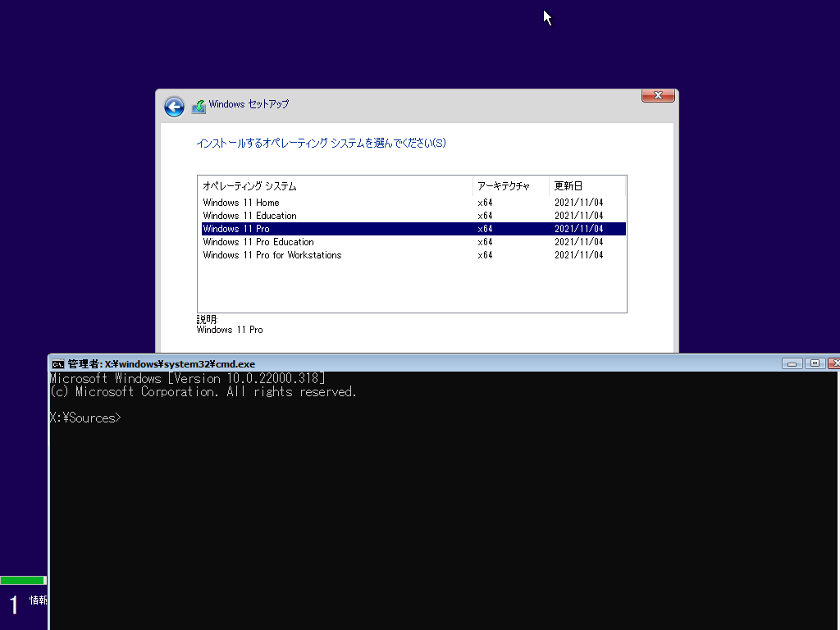Minimize the cmd.exe window
The height and width of the screenshot is (630, 840).
tap(792, 363)
